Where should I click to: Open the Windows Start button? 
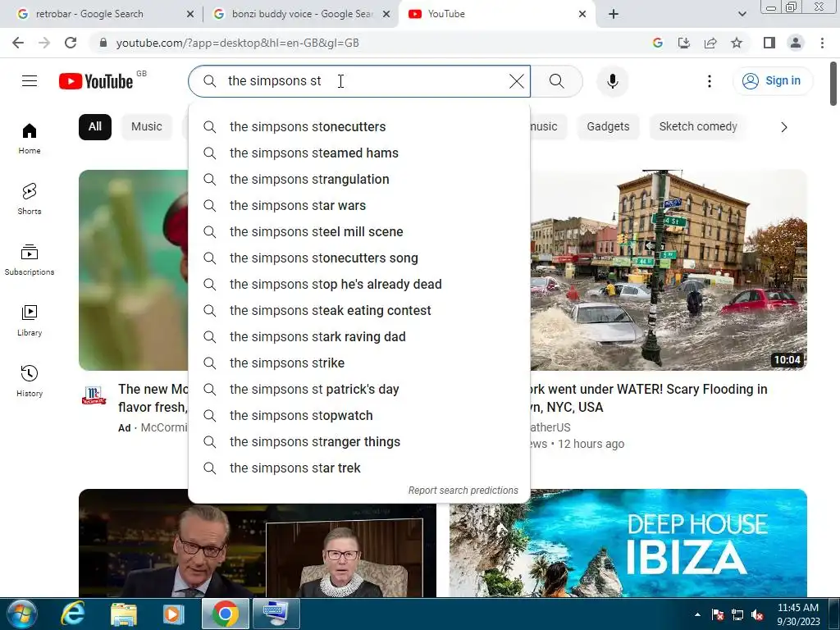(21, 614)
